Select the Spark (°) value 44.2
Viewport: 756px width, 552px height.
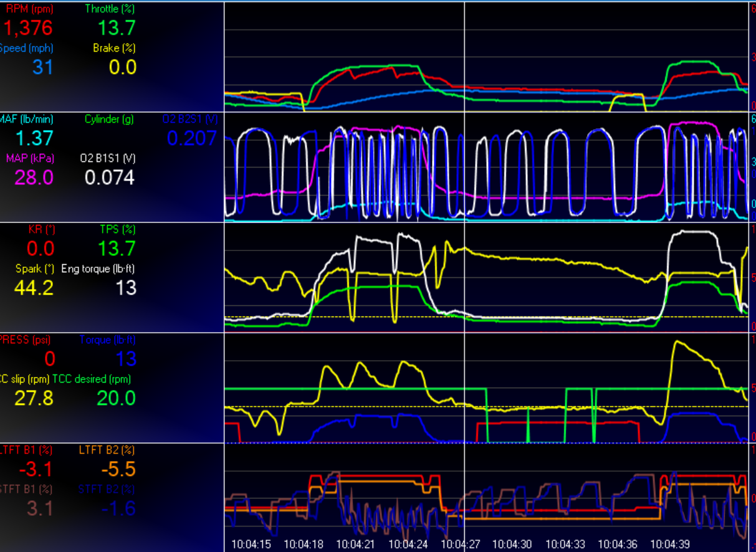[34, 287]
